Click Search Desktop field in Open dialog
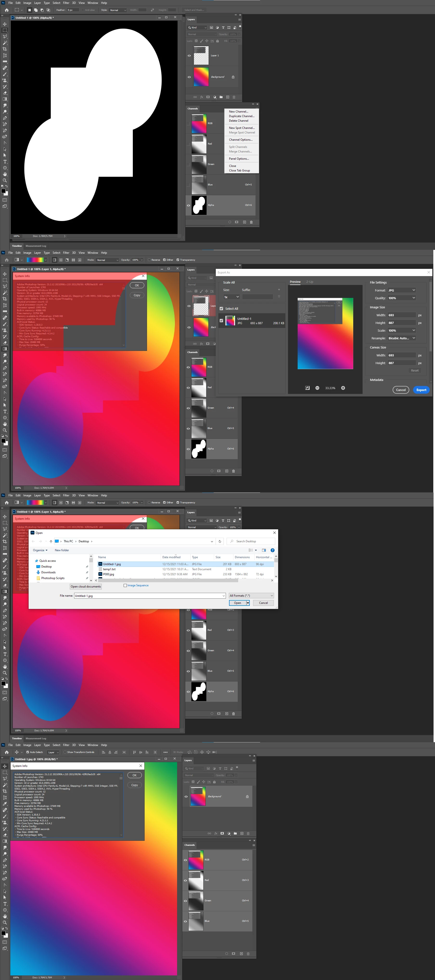Viewport: 435px width, 980px height. tap(251, 541)
